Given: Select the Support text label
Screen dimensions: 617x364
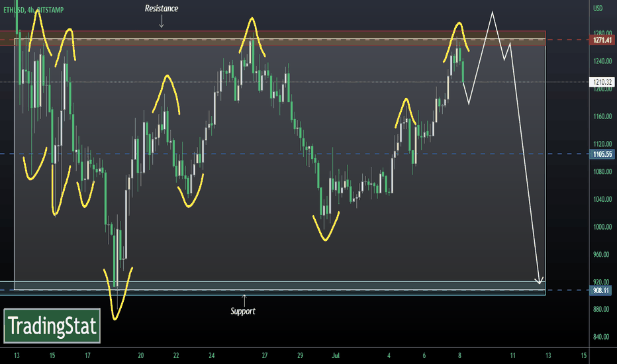Looking at the screenshot, I should point(243,311).
